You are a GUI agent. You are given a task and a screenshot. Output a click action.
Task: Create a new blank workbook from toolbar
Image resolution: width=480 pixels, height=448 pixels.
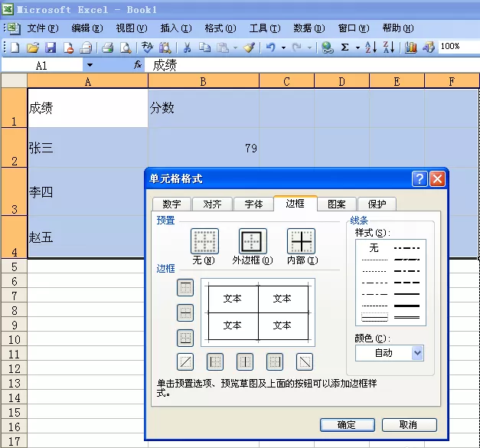[x=15, y=47]
